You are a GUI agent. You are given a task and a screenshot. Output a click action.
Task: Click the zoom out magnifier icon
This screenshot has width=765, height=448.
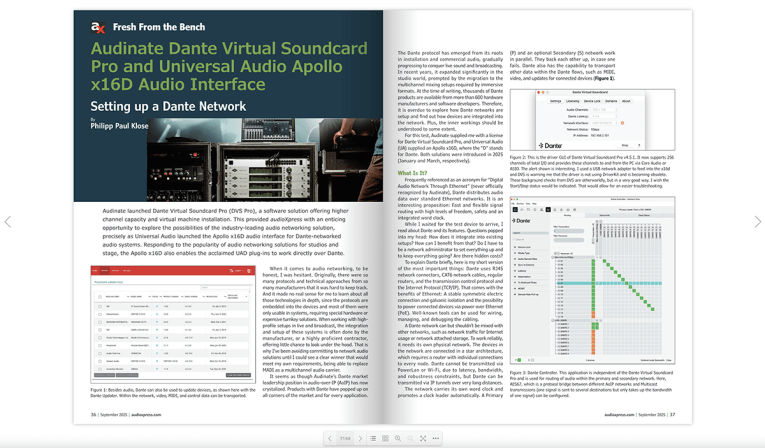click(410, 438)
